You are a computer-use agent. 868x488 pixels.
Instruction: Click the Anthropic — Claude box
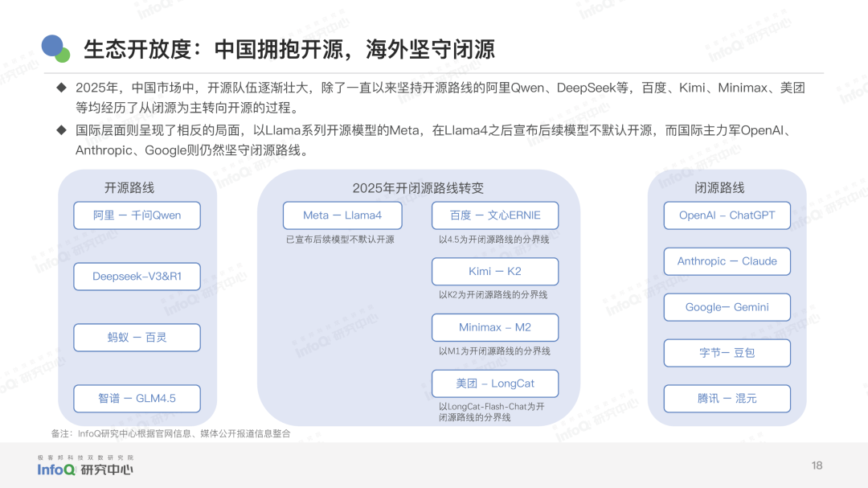pyautogui.click(x=727, y=261)
